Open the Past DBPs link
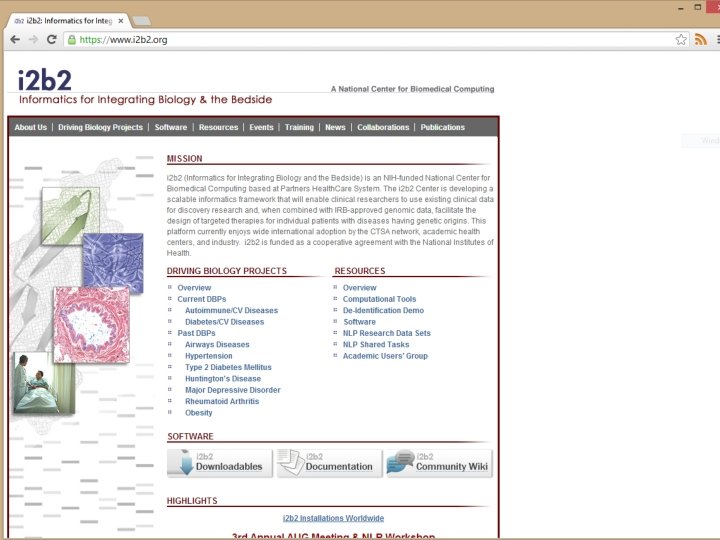The width and height of the screenshot is (720, 540). [x=196, y=333]
